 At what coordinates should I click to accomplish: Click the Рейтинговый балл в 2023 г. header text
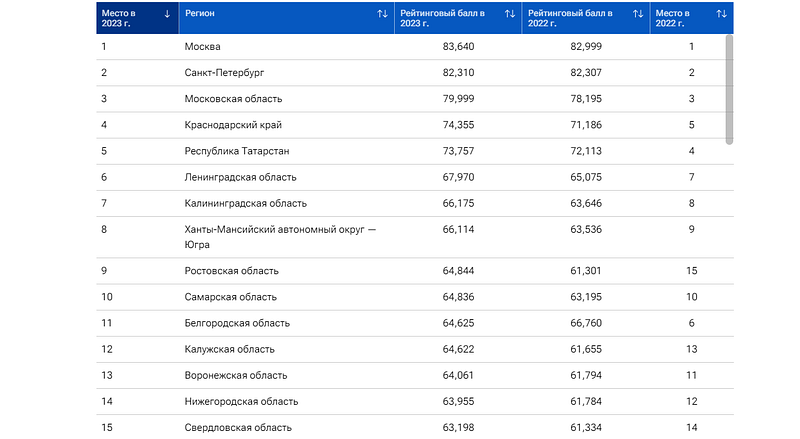[x=442, y=18]
